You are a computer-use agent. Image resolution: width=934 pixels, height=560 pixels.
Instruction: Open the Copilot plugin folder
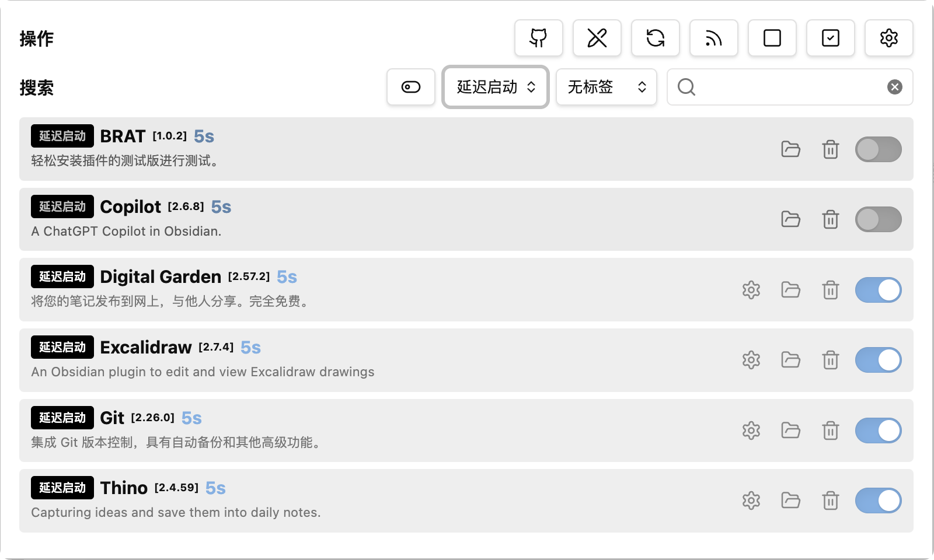click(x=790, y=219)
